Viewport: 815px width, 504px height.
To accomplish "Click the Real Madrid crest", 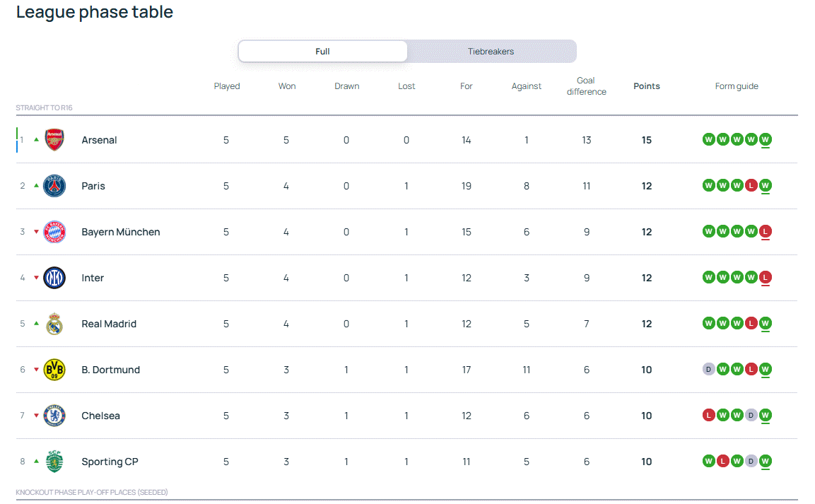I will (54, 324).
